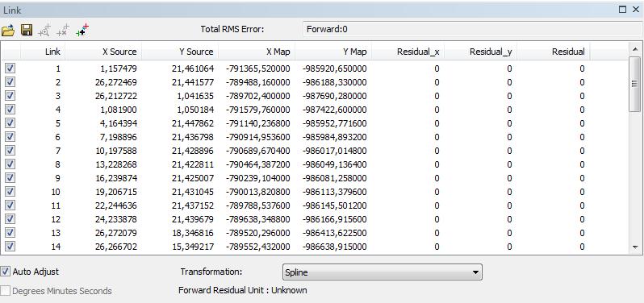Toggle the checkbox for link 5
This screenshot has width=644, height=303.
pyautogui.click(x=10, y=123)
